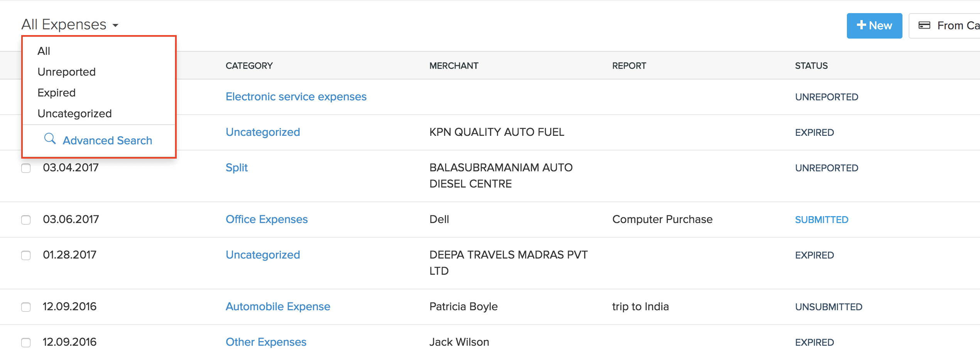Select the 03.06.2017 Dell expense checkbox
Viewport: 980px width, 355px height.
[26, 220]
